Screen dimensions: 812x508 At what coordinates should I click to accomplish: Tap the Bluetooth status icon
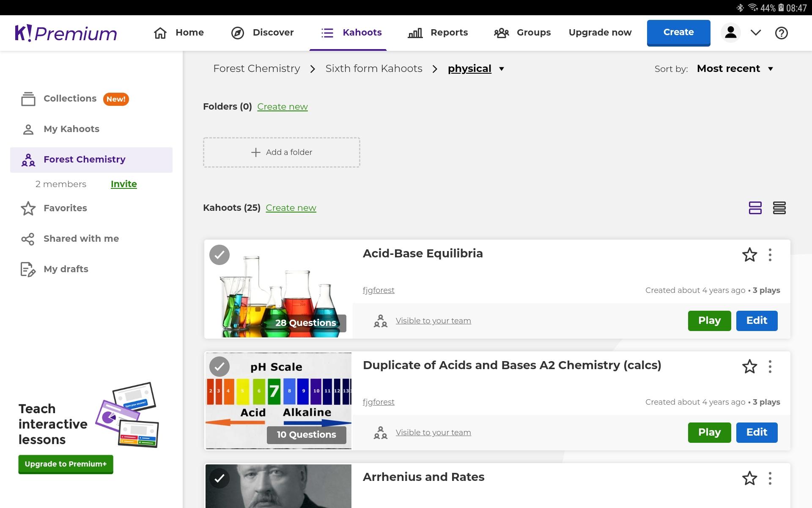point(740,8)
